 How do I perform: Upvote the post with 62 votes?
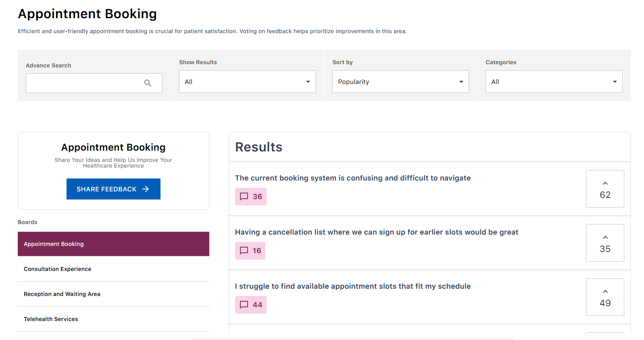605,189
